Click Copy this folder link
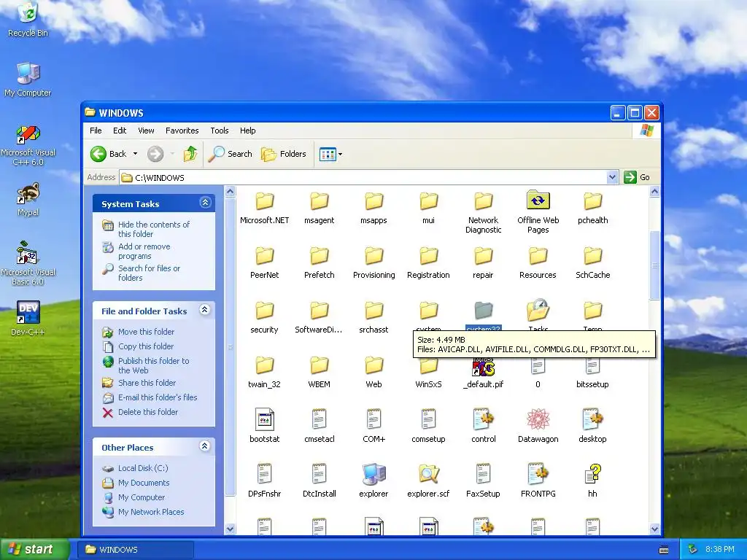Screen dimensions: 747x560 pos(146,346)
